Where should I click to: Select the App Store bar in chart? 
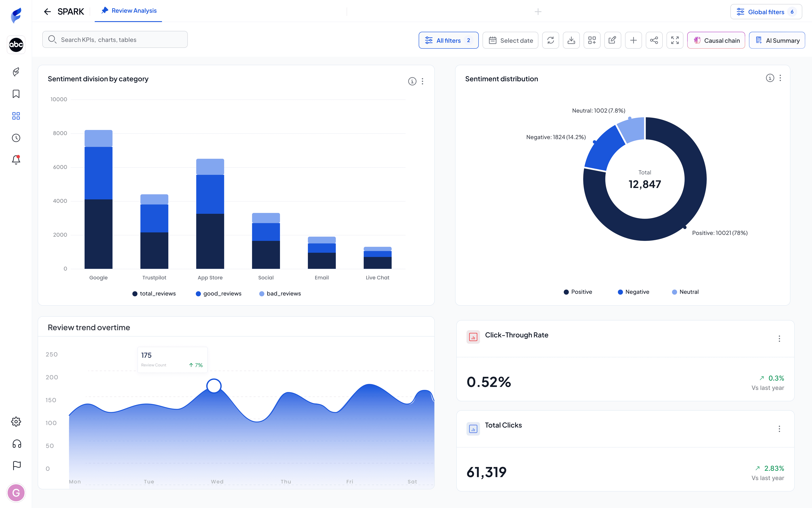coord(210,214)
